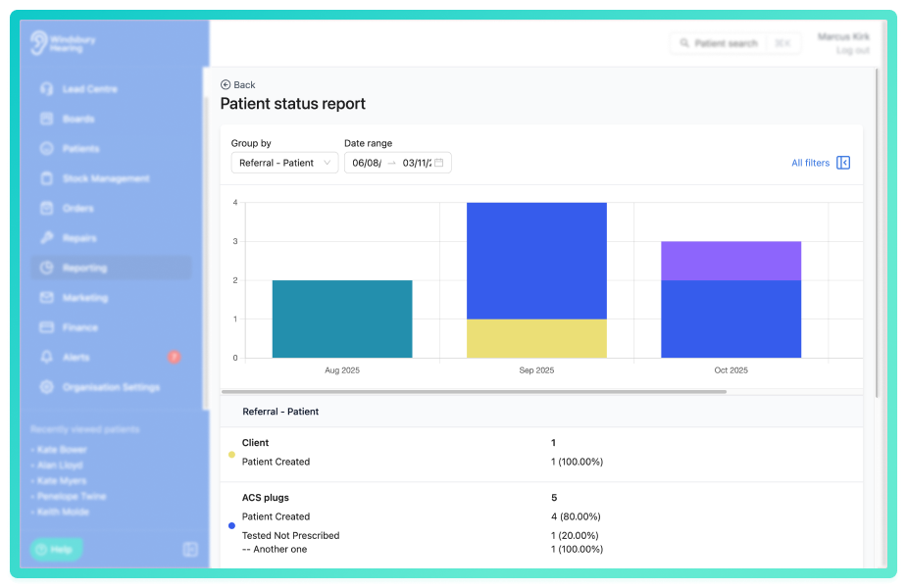The width and height of the screenshot is (907, 588).
Task: Select Reporting menu item
Action: point(111,268)
